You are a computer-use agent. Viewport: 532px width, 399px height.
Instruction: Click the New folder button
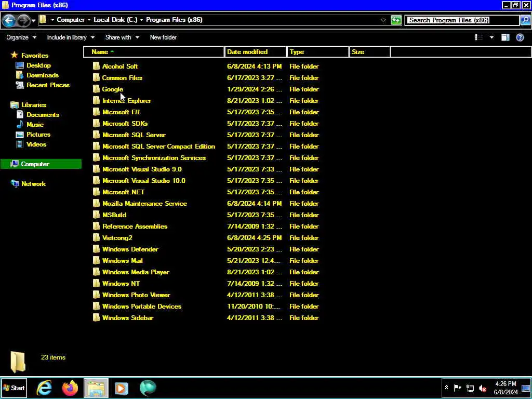coord(163,37)
